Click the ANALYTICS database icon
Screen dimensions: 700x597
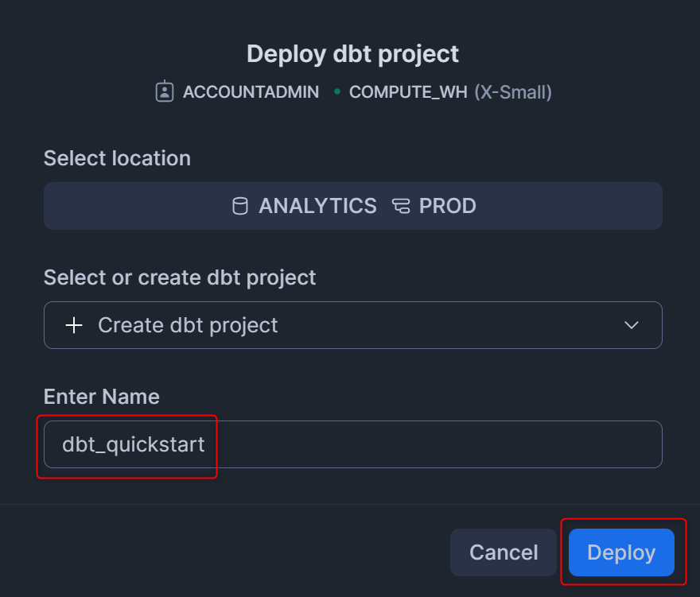(240, 206)
